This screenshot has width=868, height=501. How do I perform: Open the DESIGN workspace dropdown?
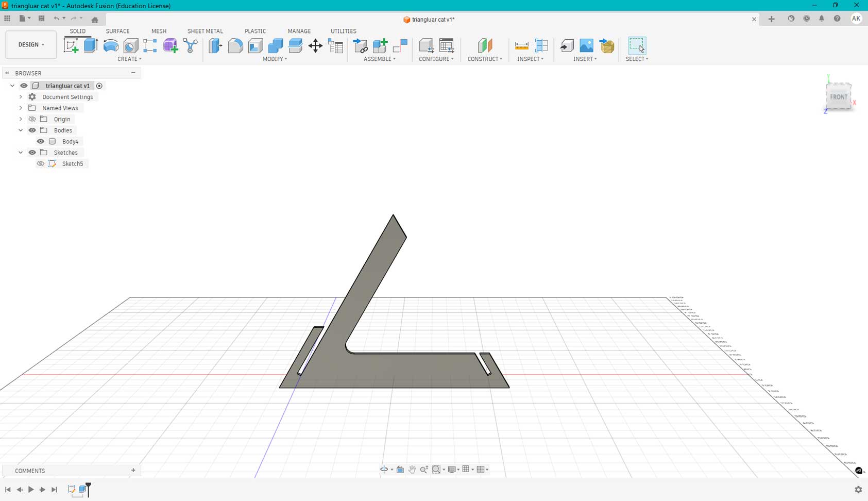(x=30, y=44)
